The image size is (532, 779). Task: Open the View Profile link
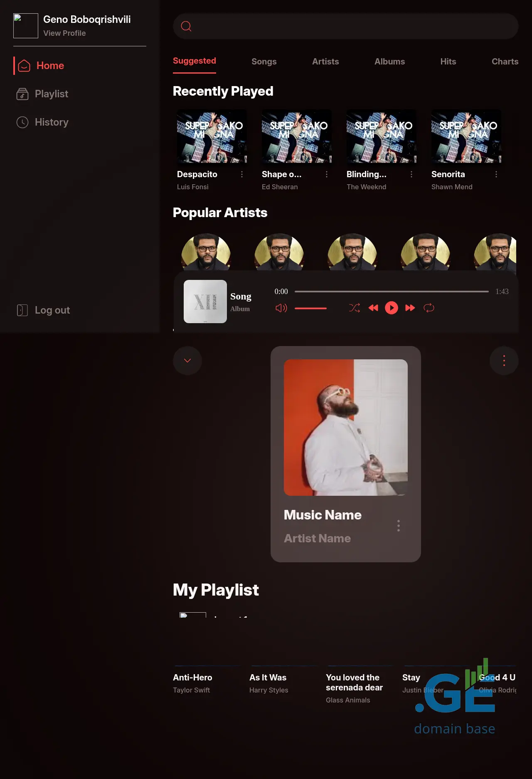(64, 33)
